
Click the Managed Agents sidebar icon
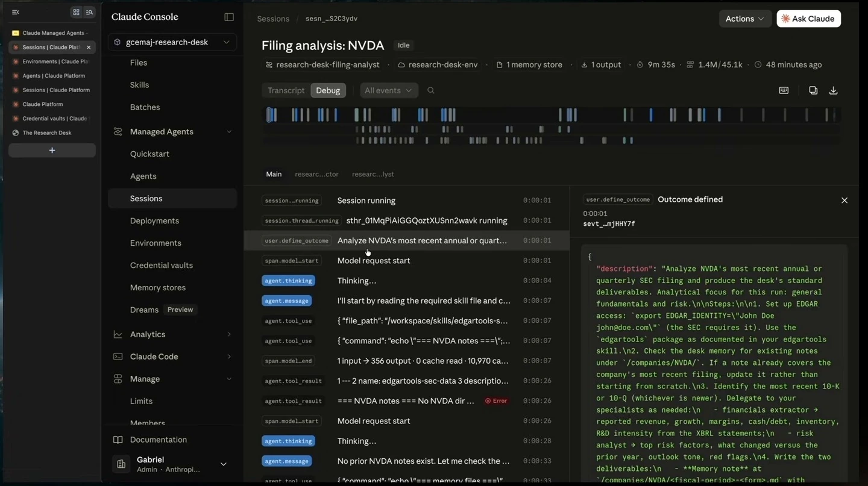tap(118, 131)
